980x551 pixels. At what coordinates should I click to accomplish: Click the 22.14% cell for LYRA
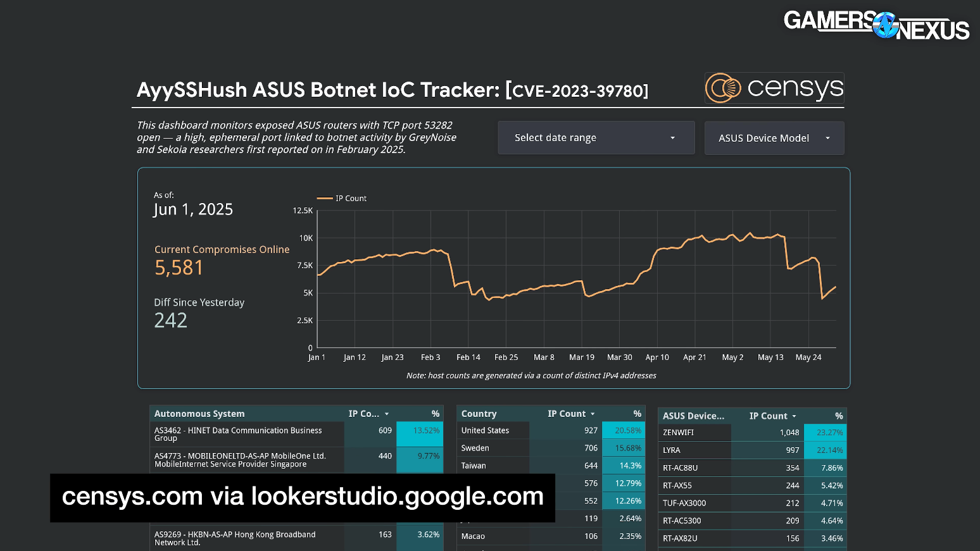tap(825, 450)
